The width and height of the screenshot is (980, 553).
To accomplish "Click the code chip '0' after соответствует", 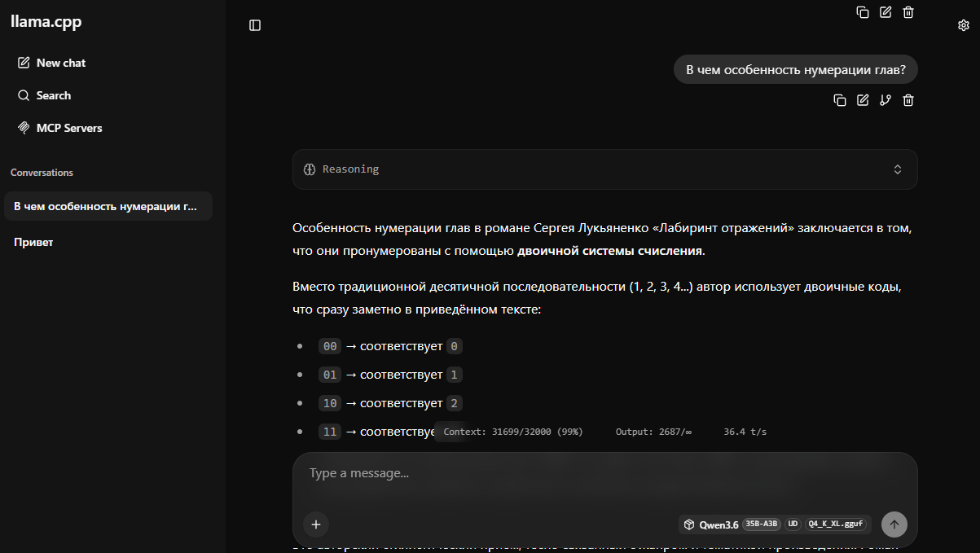I will (455, 346).
